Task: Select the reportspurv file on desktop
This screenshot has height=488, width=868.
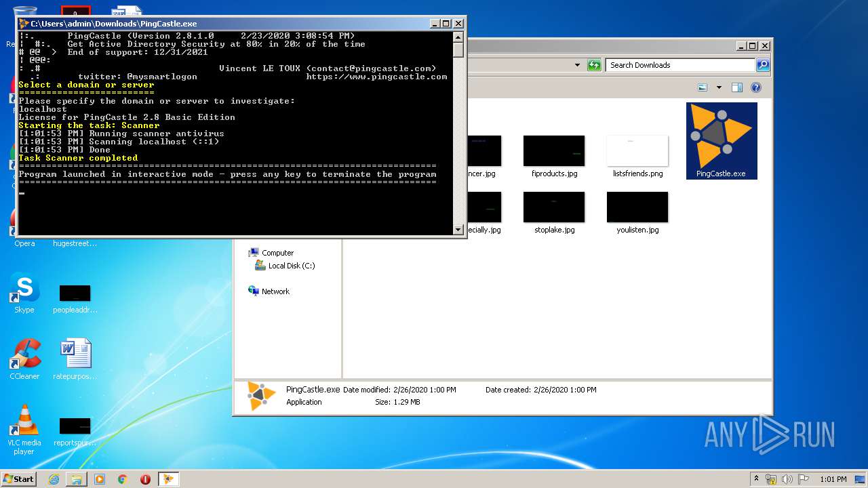Action: [75, 432]
